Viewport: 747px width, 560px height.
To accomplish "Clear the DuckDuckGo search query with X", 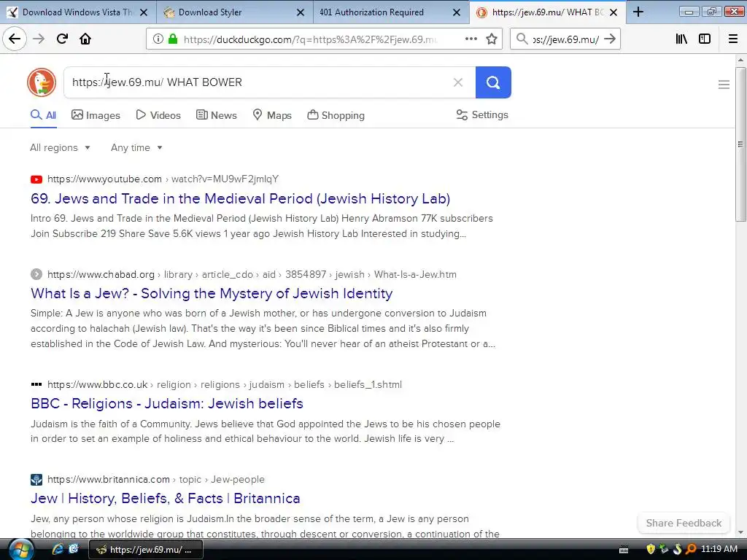I will coord(458,82).
